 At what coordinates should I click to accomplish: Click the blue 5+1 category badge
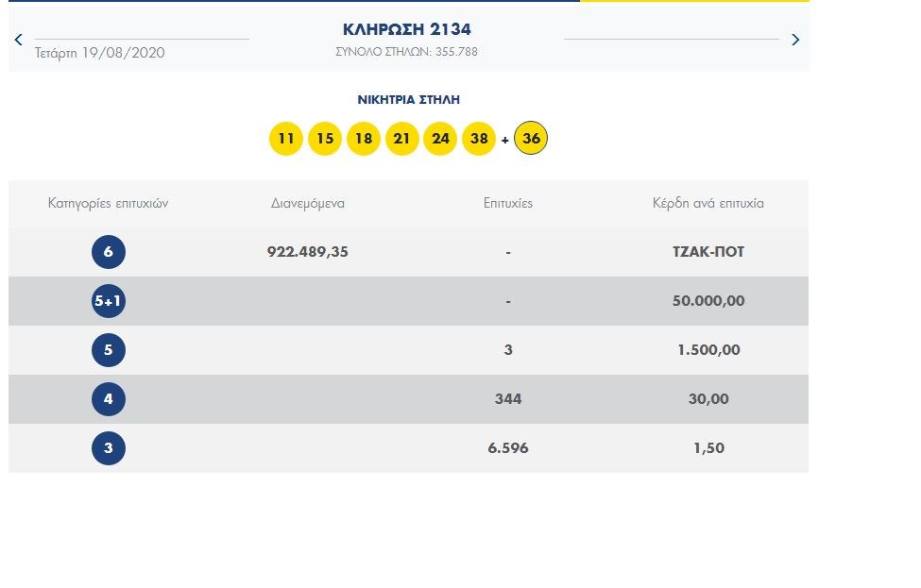[109, 301]
